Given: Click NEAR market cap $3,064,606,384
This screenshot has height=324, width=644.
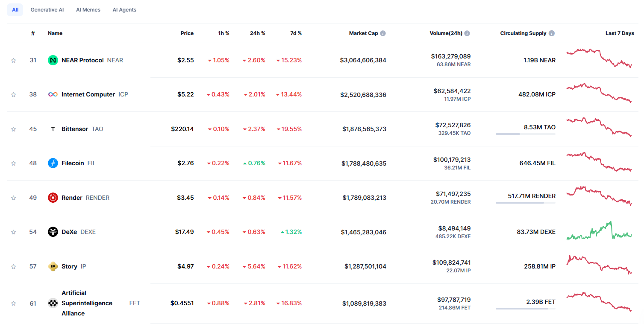Looking at the screenshot, I should pyautogui.click(x=363, y=60).
